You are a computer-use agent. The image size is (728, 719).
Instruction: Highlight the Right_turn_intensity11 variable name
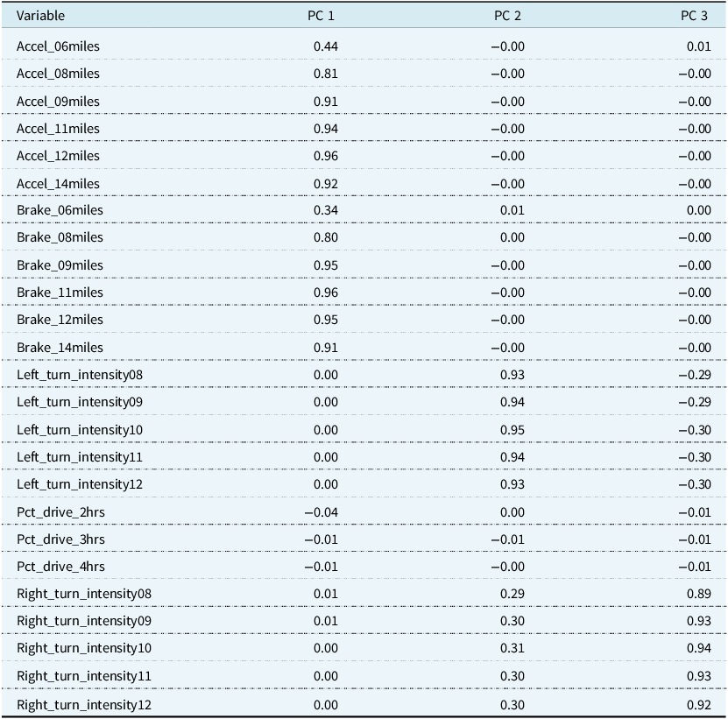[x=84, y=676]
